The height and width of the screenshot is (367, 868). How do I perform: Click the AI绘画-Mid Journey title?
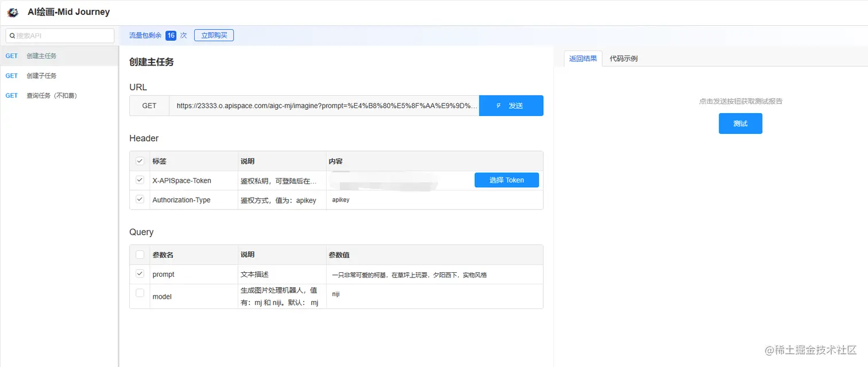click(x=68, y=12)
